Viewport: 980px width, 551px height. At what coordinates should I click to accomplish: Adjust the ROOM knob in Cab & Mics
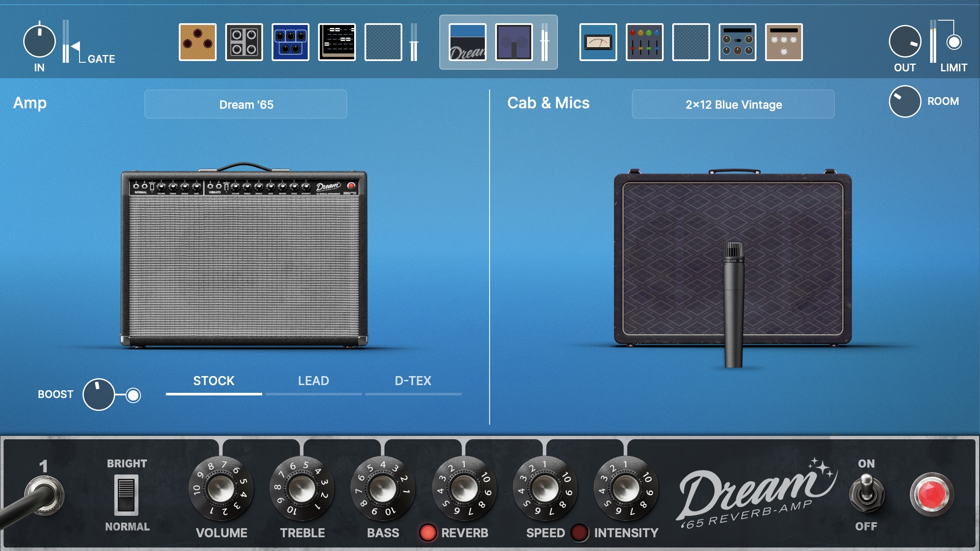(x=904, y=101)
